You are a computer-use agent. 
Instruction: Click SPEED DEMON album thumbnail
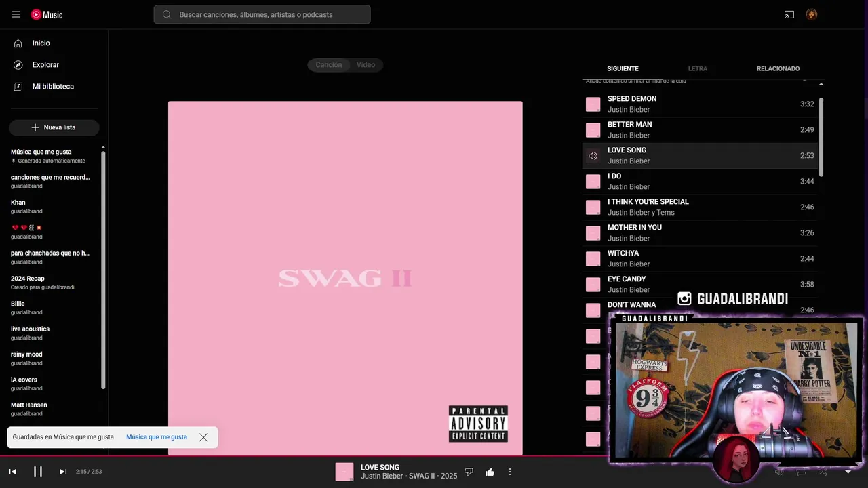[593, 104]
